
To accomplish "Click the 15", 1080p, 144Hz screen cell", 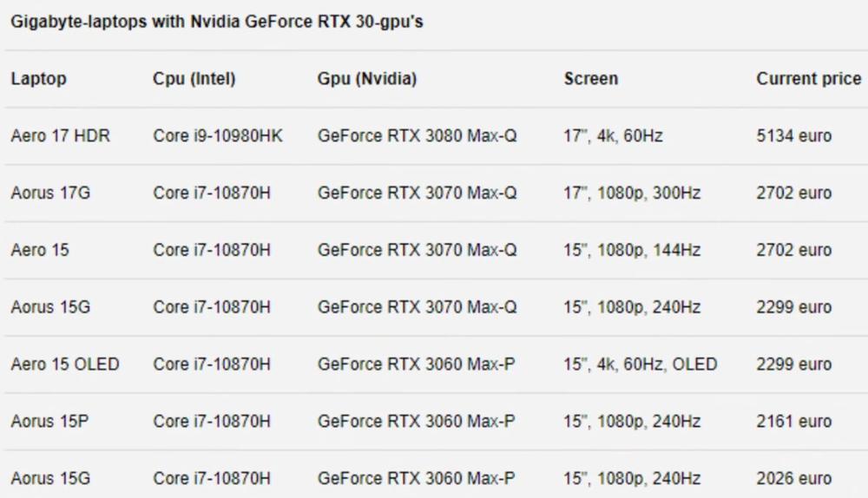I will [632, 251].
